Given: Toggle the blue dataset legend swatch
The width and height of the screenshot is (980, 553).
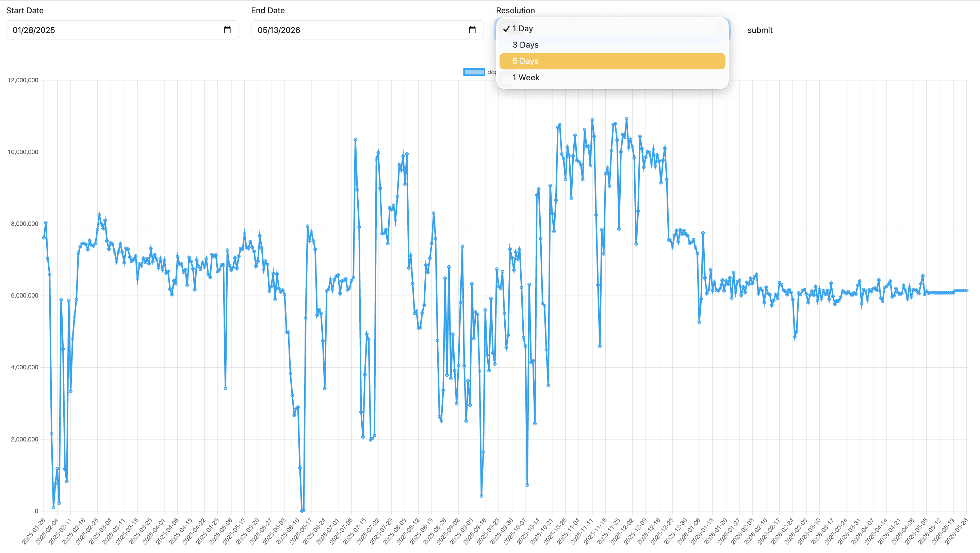Looking at the screenshot, I should [x=474, y=72].
